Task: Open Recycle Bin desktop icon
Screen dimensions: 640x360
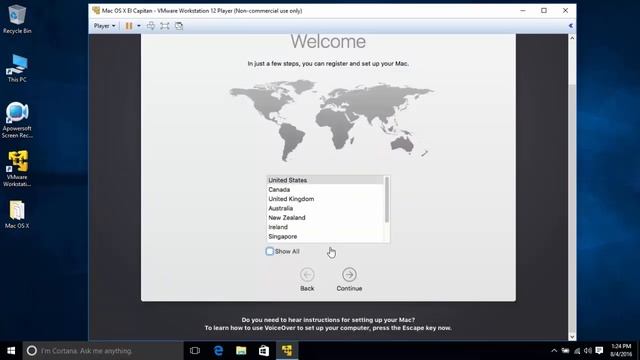Action: 17,19
